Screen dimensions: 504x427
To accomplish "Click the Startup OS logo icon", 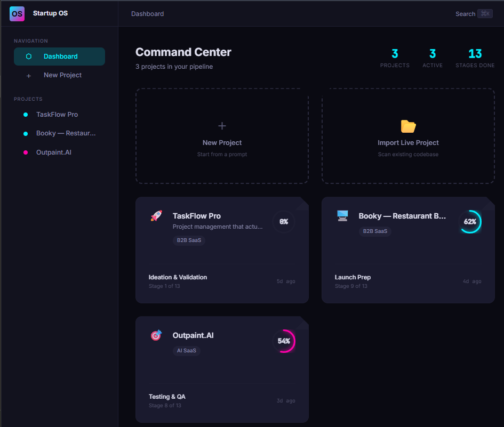I will click(17, 13).
